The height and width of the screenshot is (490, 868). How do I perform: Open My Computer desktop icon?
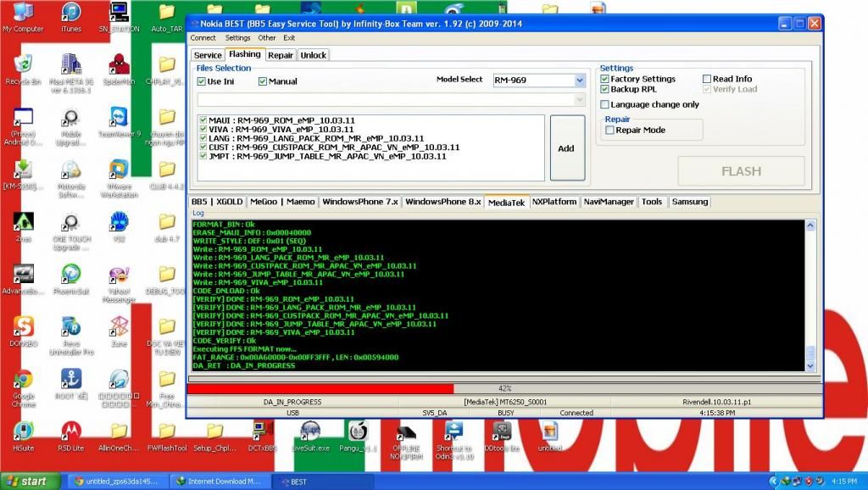coord(23,17)
